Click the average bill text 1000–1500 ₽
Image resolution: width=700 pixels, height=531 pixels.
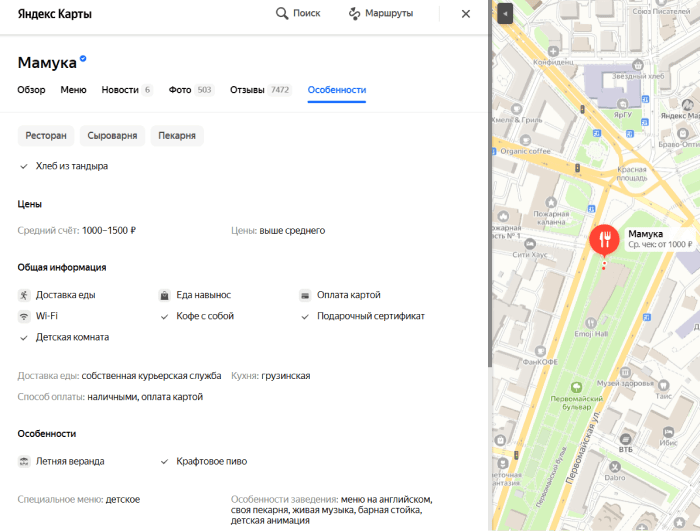[109, 230]
